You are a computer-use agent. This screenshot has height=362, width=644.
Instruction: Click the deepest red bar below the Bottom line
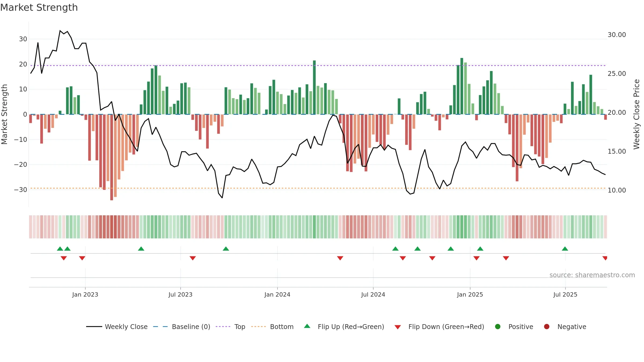pyautogui.click(x=112, y=157)
